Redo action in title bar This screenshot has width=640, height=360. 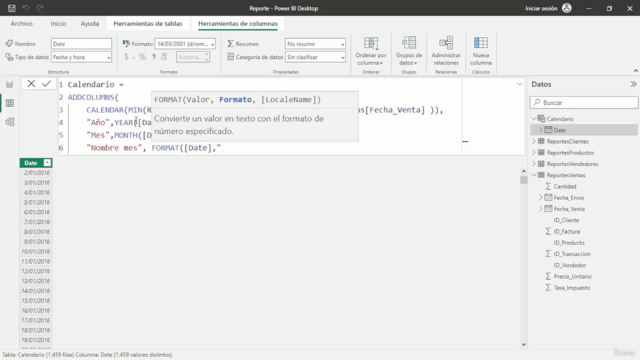click(x=40, y=8)
